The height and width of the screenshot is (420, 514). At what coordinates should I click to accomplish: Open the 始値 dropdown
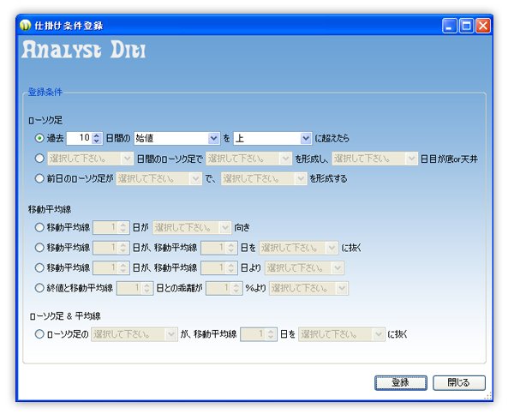point(176,138)
